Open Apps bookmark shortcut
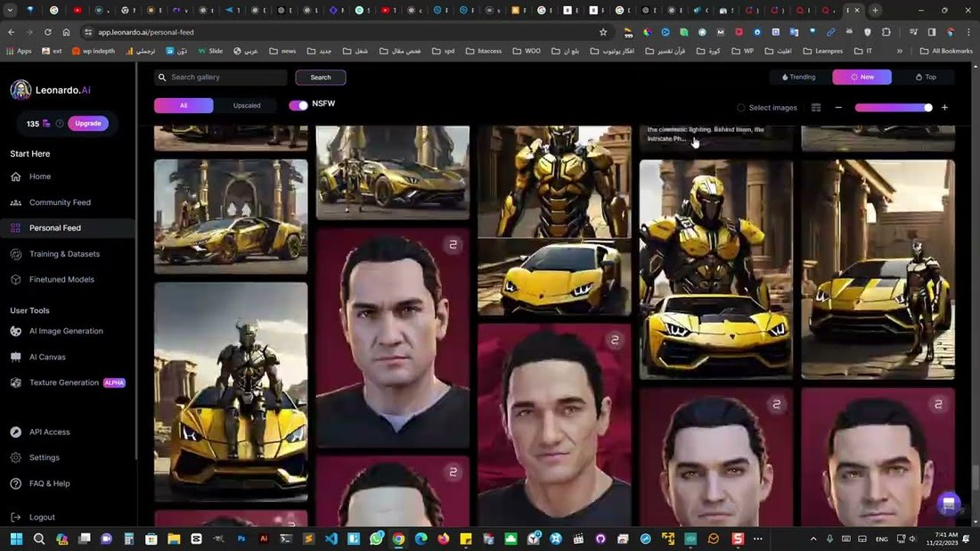This screenshot has width=980, height=551. click(x=19, y=51)
